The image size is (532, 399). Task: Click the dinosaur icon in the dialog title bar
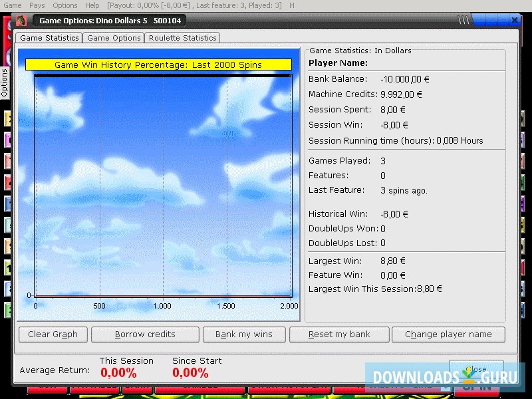(x=21, y=21)
